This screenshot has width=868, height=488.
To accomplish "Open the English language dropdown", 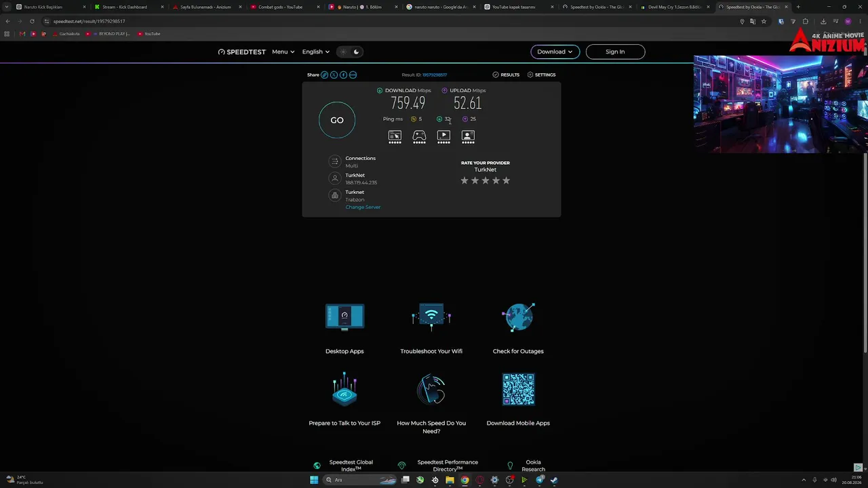I will (316, 52).
